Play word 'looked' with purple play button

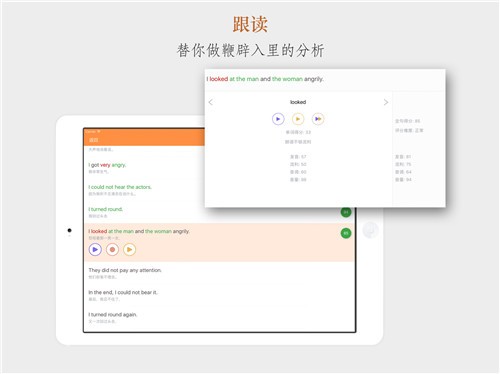click(x=278, y=119)
